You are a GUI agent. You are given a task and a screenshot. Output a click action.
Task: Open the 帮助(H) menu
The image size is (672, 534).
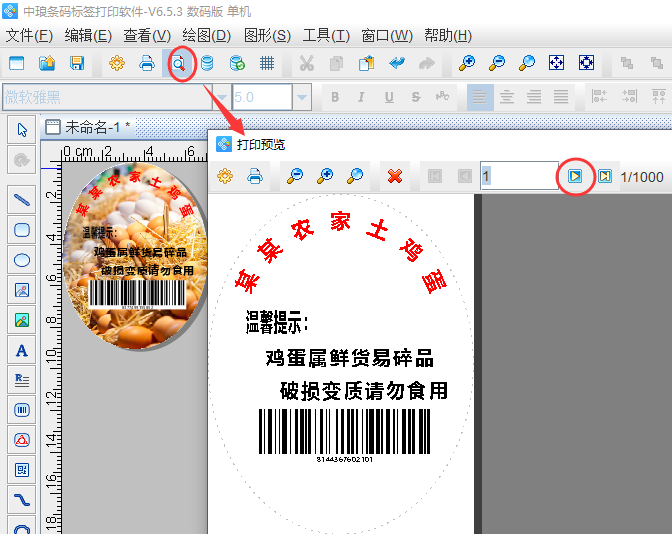tap(448, 36)
